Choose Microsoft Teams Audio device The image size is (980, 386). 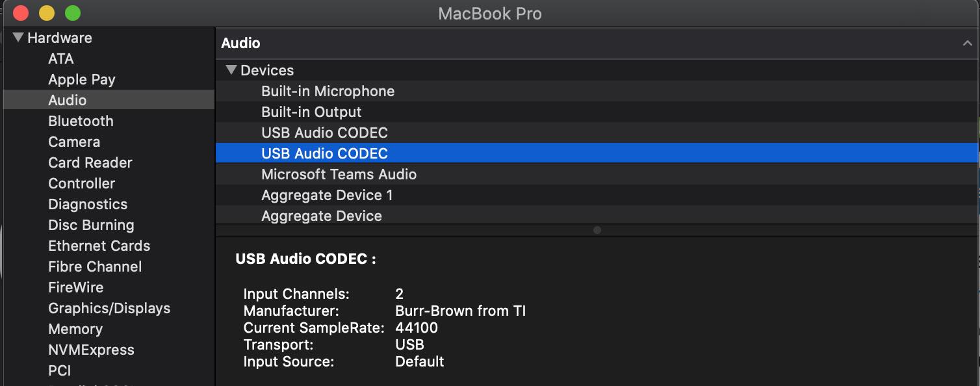[597, 174]
